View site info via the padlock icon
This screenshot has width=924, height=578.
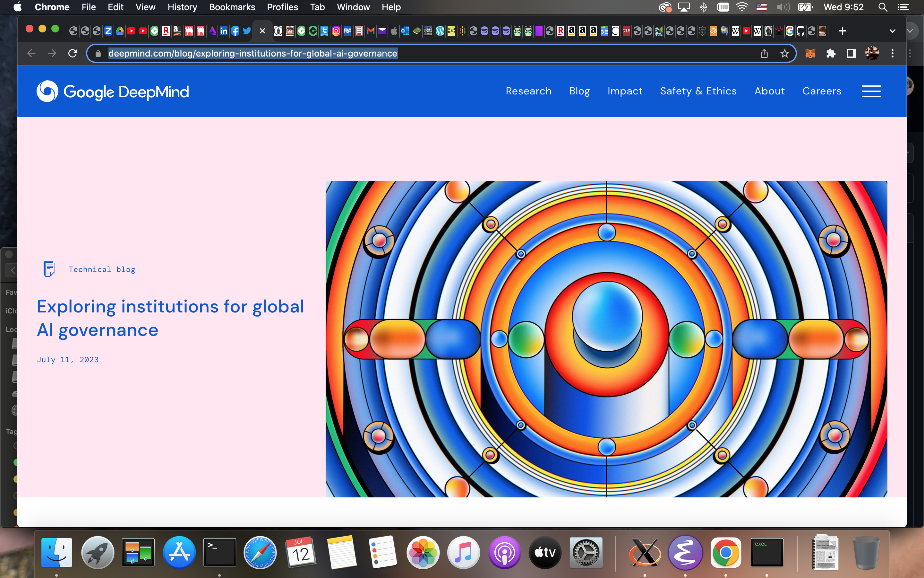pos(98,54)
